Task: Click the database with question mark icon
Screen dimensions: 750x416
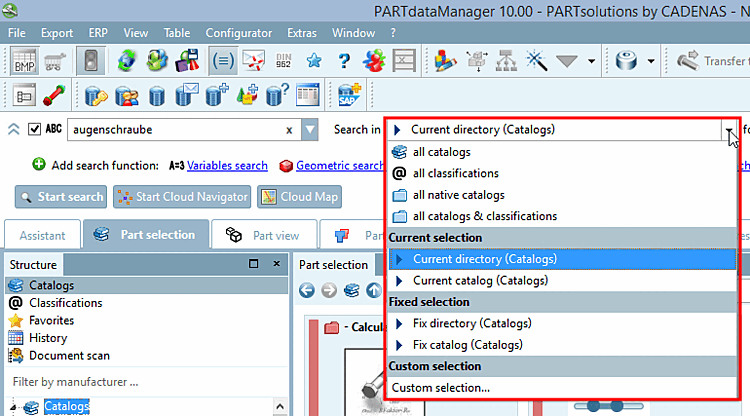Action: click(x=277, y=94)
